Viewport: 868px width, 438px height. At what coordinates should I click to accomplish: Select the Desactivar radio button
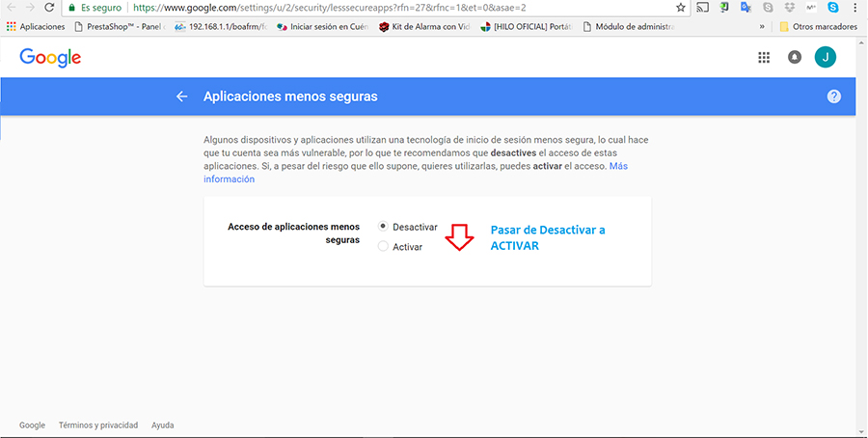(383, 226)
